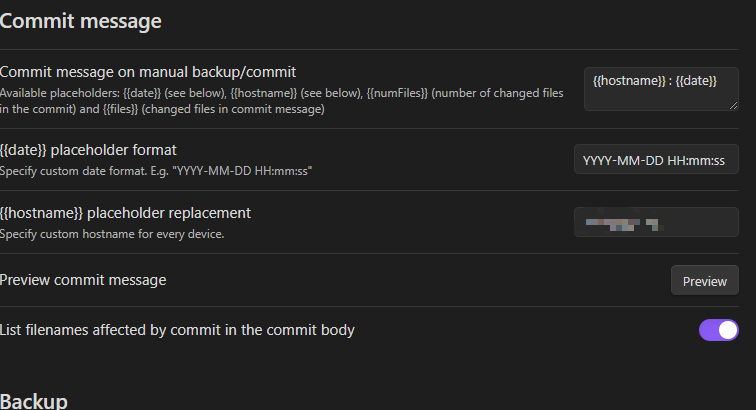Image resolution: width=756 pixels, height=410 pixels.
Task: Click the "Backup" section heading
Action: coord(34,401)
